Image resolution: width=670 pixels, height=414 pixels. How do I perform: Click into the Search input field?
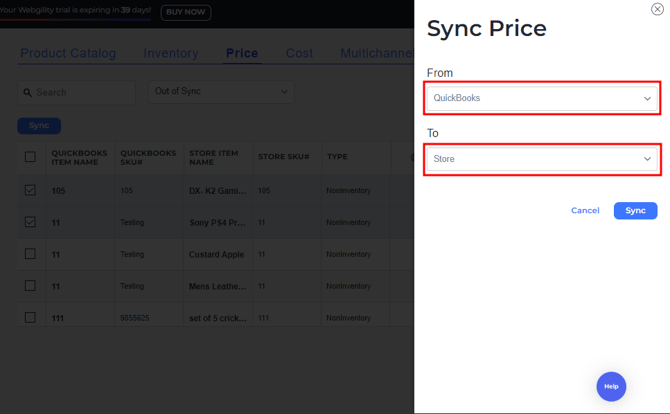tap(82, 93)
